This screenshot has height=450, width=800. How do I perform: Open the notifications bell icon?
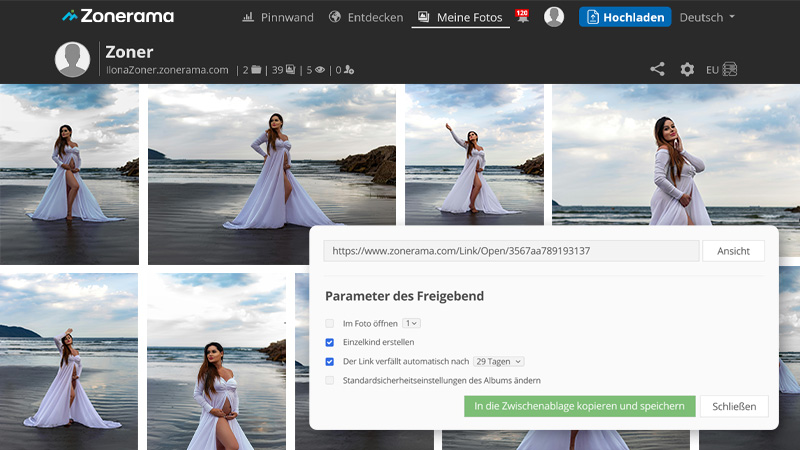click(522, 16)
